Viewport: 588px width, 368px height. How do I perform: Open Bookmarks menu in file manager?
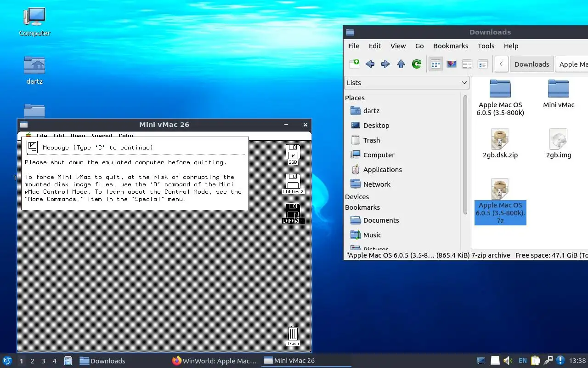pos(451,46)
